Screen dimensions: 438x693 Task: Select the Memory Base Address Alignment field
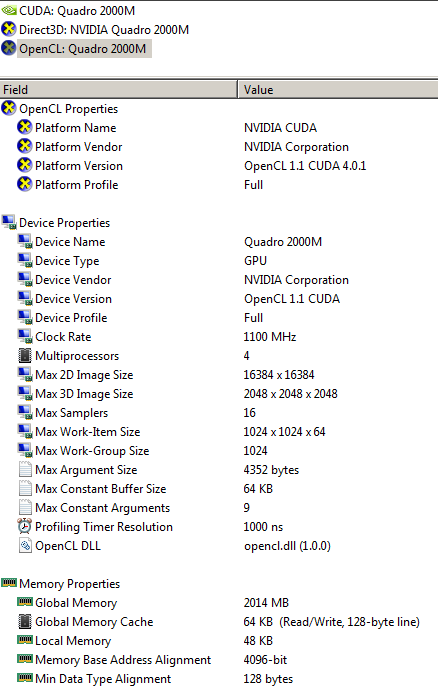pos(123,660)
